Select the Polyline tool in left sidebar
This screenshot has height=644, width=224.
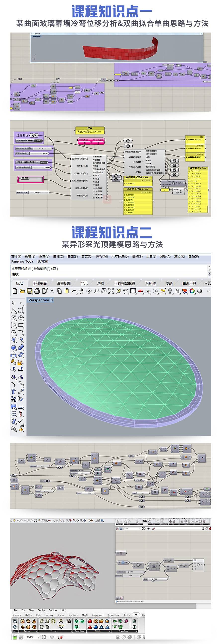[x=13, y=311]
